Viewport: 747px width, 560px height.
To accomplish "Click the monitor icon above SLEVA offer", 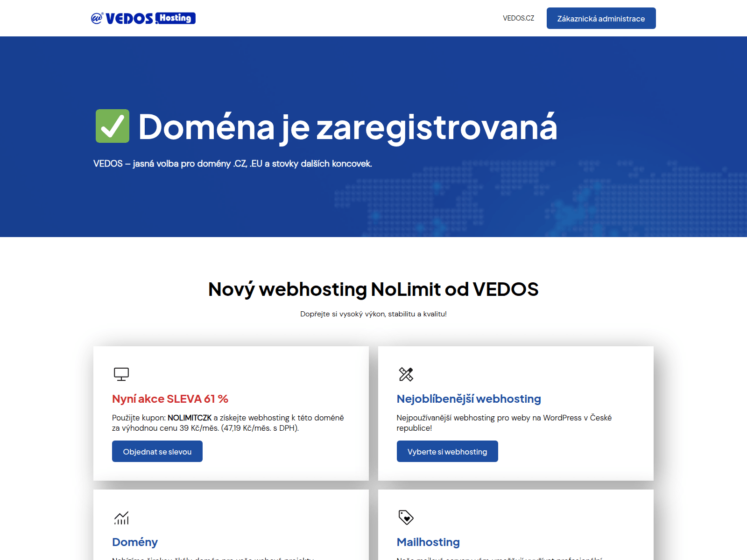I will click(121, 374).
